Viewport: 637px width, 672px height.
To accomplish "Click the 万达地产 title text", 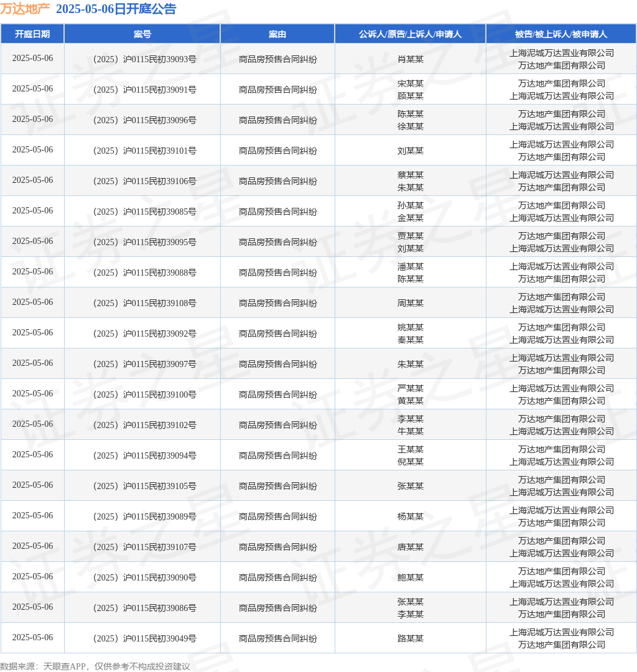I will click(x=25, y=9).
